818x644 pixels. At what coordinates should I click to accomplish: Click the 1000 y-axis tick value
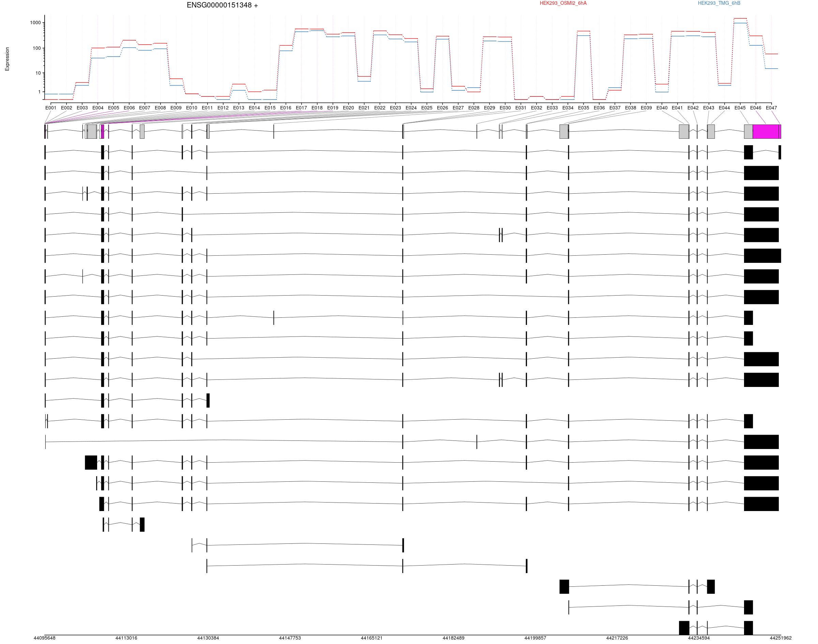35,23
